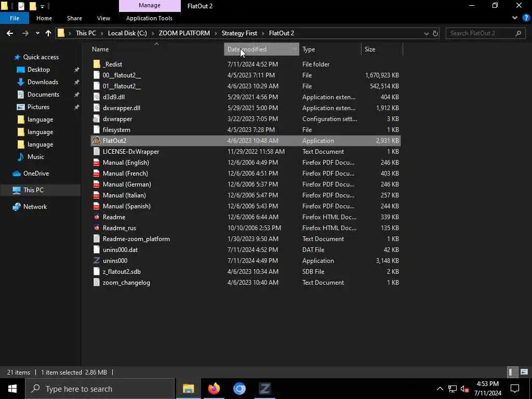Open Firefox from the taskbar
532x399 pixels.
coord(214,389)
